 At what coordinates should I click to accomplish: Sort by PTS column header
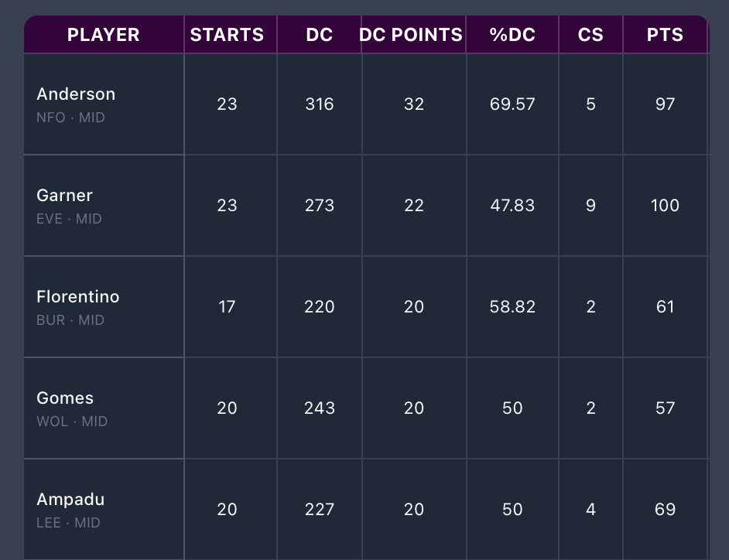(665, 35)
